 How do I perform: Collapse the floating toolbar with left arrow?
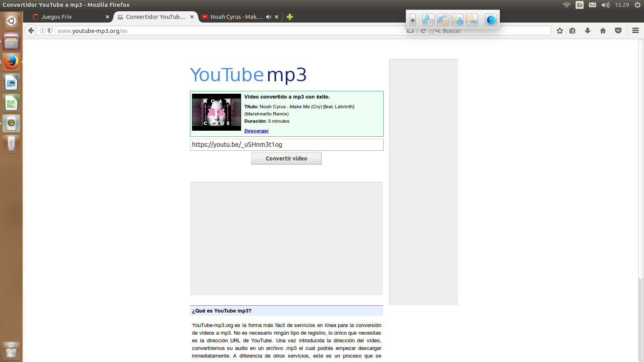click(x=413, y=20)
